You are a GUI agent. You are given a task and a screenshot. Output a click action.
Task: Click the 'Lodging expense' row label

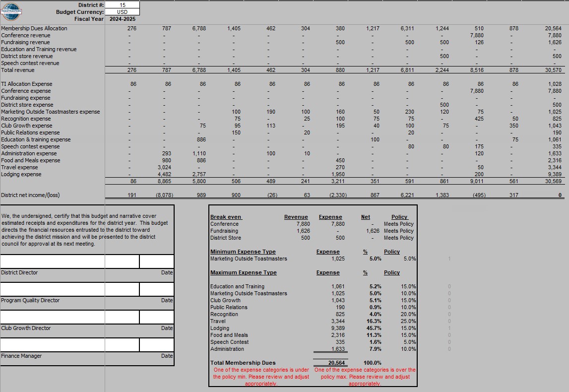pyautogui.click(x=21, y=174)
